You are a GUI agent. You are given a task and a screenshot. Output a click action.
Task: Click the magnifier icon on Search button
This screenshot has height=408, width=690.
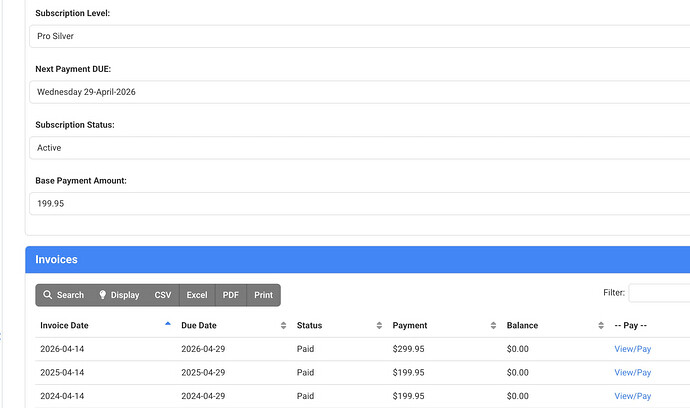tap(48, 294)
